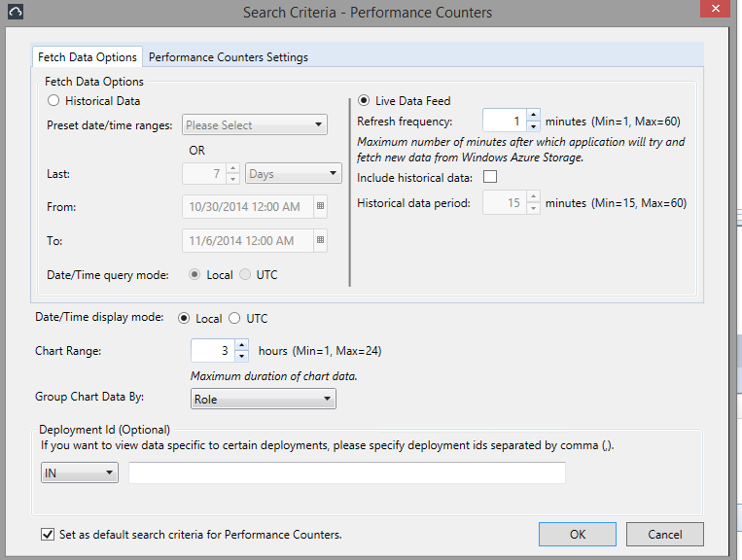The height and width of the screenshot is (560, 742).
Task: Open the Deployment Id IN operator dropdown
Action: click(x=79, y=472)
